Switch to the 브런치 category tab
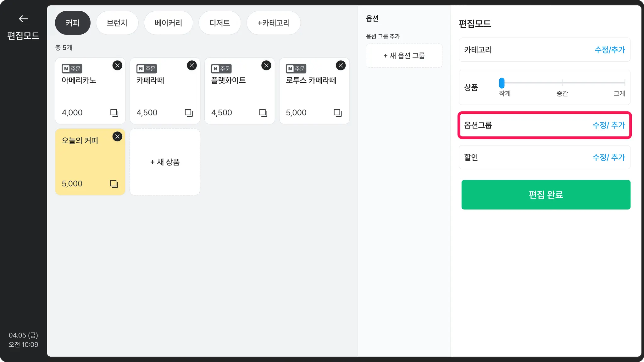 tap(117, 23)
